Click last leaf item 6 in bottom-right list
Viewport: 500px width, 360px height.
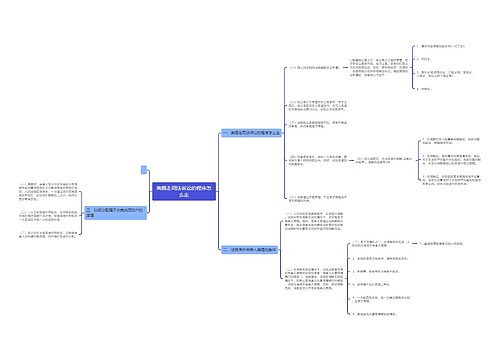(x=375, y=314)
